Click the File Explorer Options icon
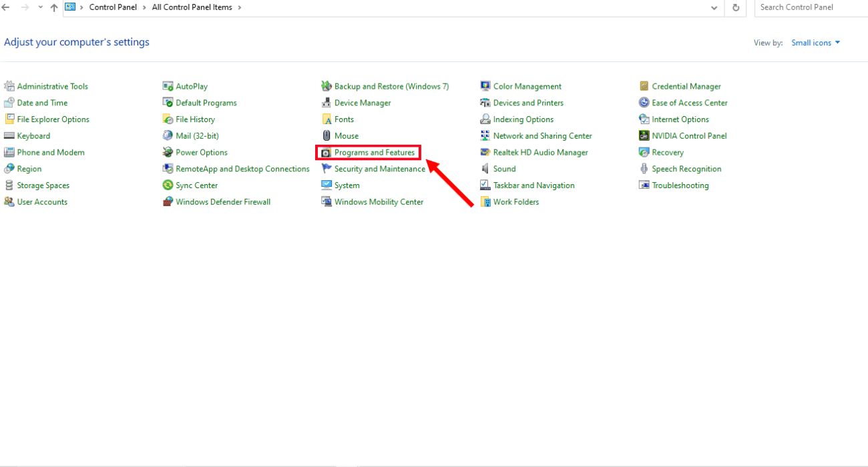Viewport: 868px width, 467px height. pyautogui.click(x=9, y=119)
